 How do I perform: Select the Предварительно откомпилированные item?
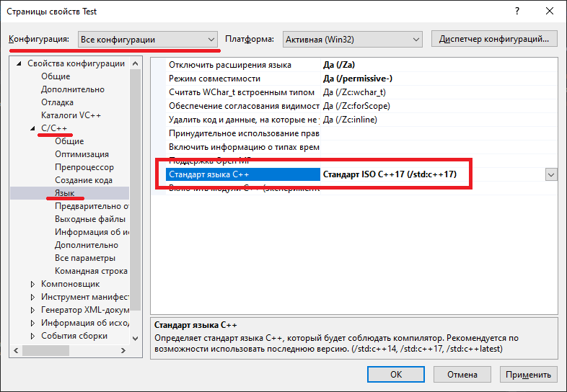click(x=92, y=206)
